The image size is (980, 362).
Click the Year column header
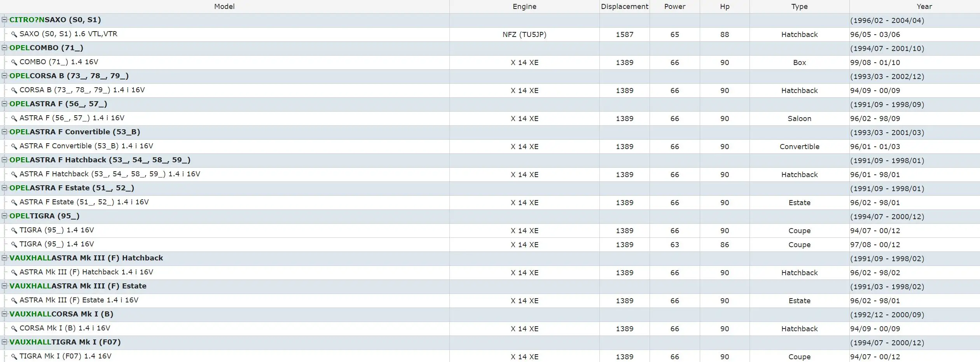pos(924,7)
